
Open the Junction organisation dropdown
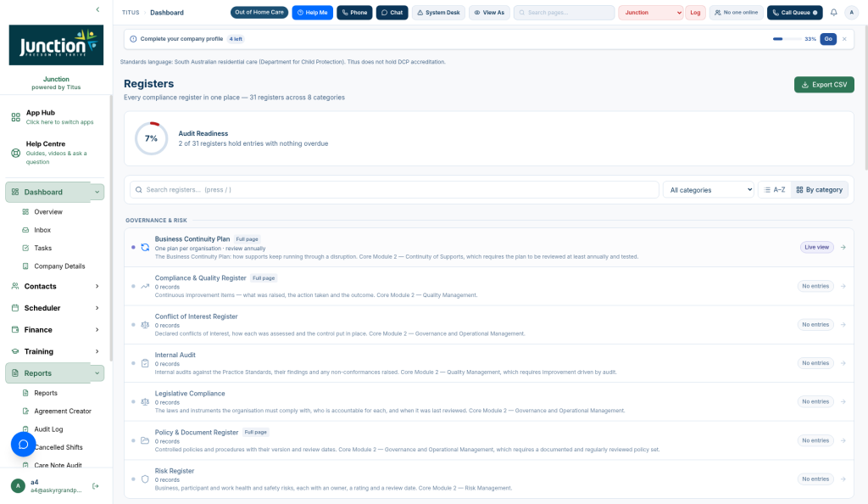[651, 12]
